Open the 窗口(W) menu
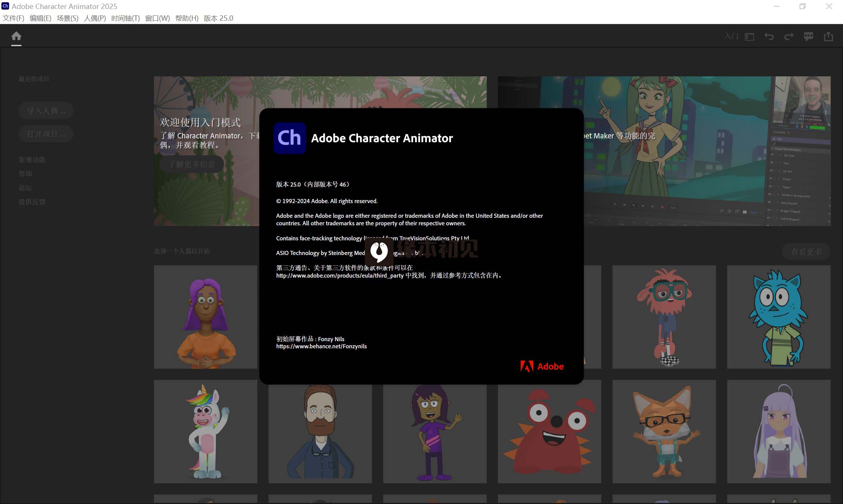 coord(157,18)
